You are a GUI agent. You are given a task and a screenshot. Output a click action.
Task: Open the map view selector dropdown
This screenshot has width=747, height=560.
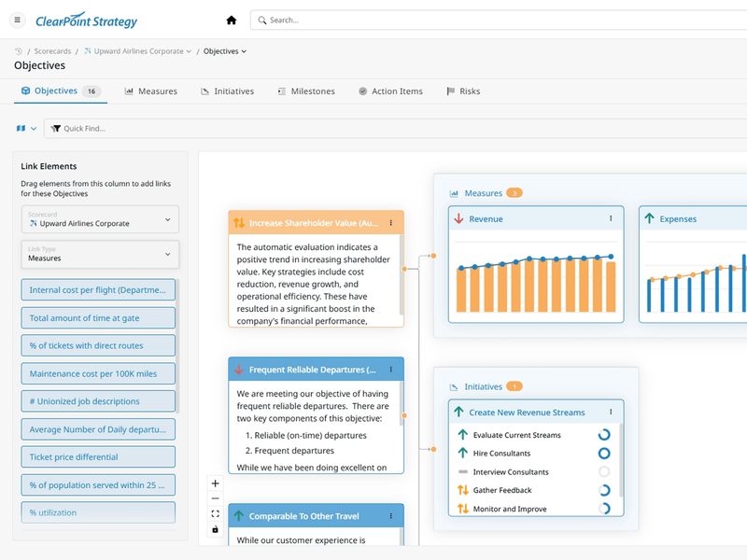point(26,129)
